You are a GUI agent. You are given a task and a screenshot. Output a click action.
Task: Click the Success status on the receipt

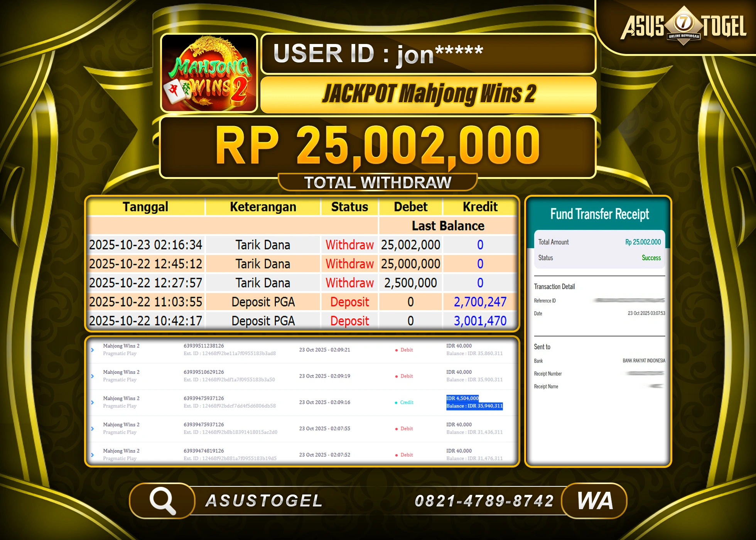point(651,258)
